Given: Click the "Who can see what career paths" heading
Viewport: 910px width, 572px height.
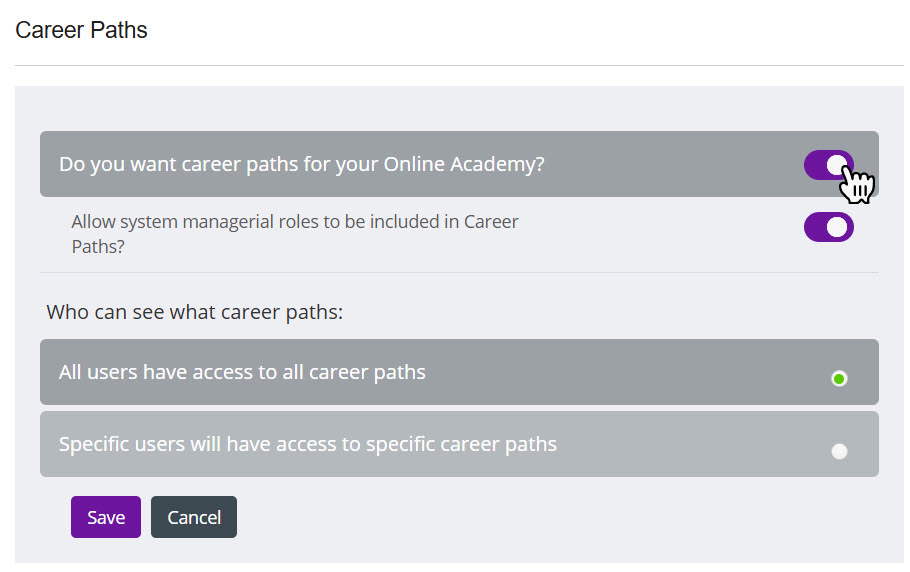Looking at the screenshot, I should [x=195, y=312].
